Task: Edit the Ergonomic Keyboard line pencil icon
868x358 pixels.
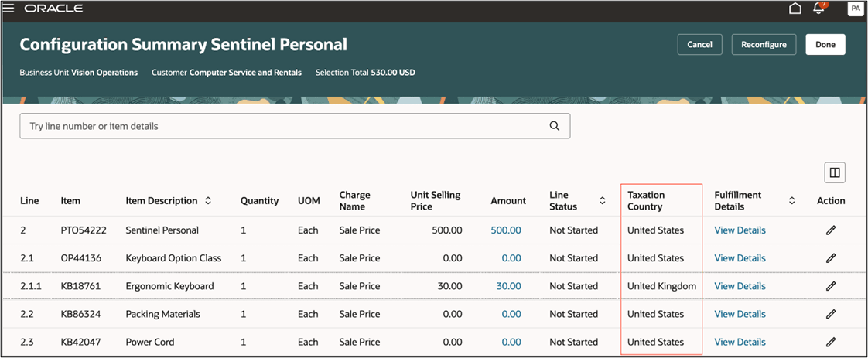Action: coord(831,286)
